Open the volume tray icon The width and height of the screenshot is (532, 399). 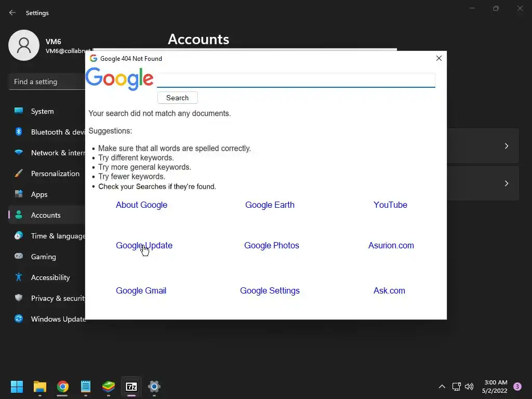[469, 387]
